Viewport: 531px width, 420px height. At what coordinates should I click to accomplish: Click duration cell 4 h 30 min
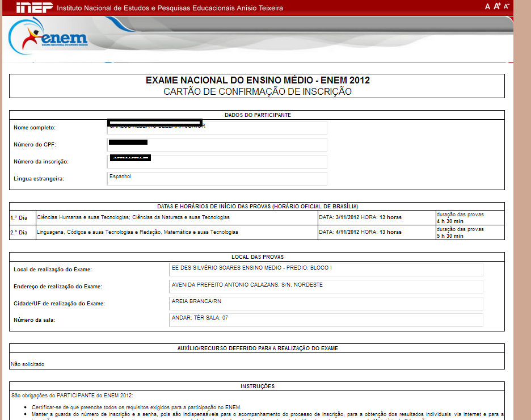pos(470,218)
